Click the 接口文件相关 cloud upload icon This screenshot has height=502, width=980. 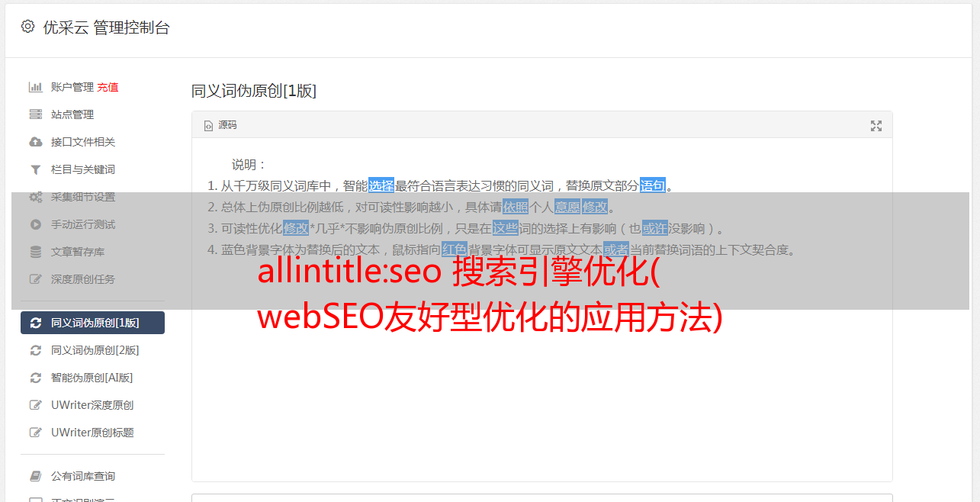click(35, 142)
